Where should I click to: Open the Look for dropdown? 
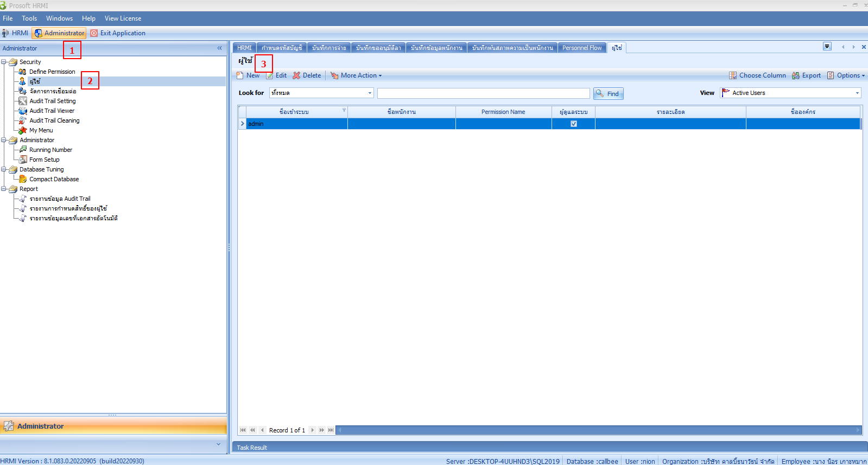[370, 93]
